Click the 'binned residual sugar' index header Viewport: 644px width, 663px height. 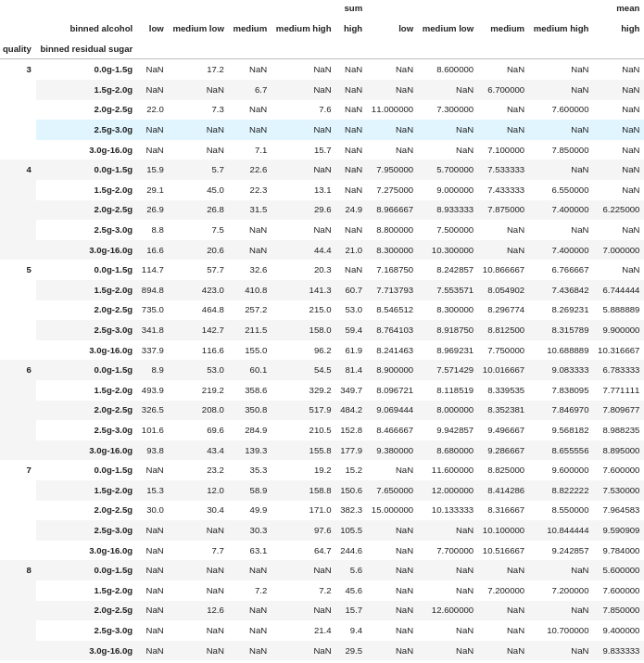[86, 49]
